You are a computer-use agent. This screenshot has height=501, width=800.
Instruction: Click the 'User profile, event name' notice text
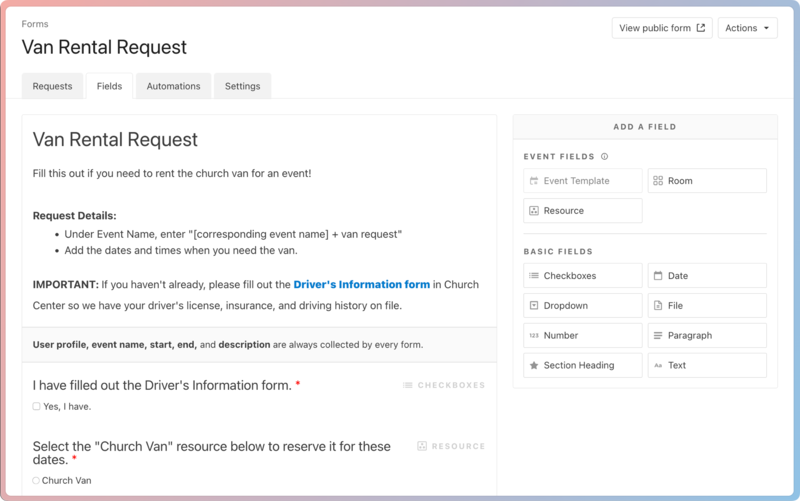(228, 345)
